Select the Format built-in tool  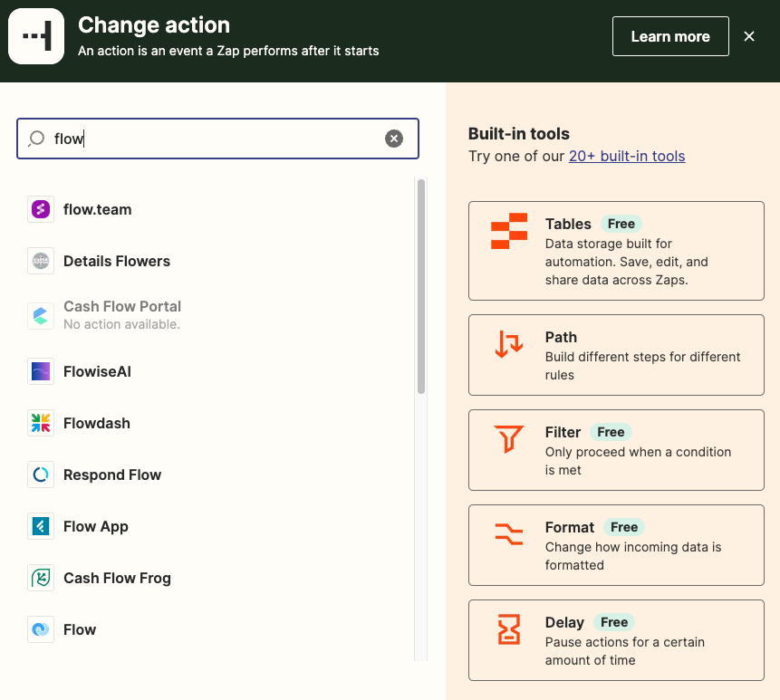[x=616, y=545]
